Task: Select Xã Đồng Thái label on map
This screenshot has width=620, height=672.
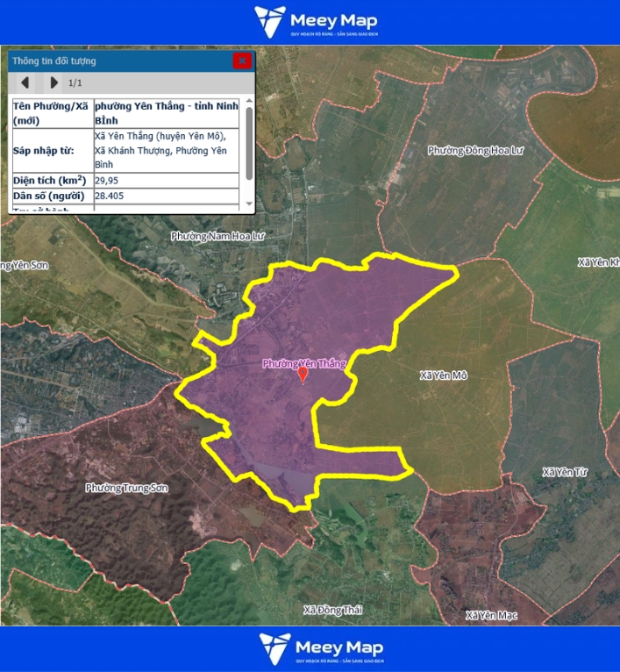Action: (332, 610)
